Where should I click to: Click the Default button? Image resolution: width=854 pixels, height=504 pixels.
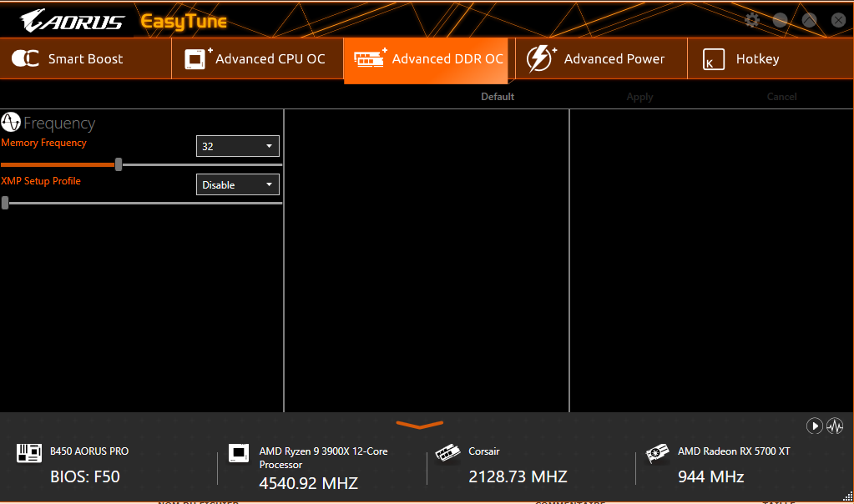point(498,97)
